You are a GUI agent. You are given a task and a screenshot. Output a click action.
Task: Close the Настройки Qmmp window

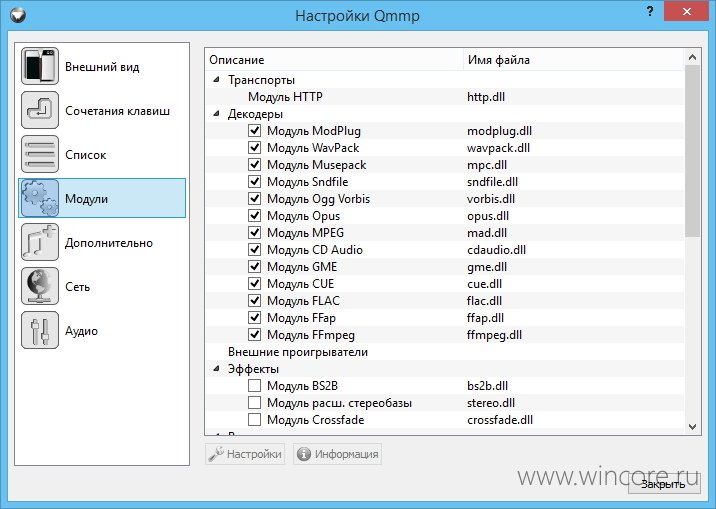tap(687, 12)
